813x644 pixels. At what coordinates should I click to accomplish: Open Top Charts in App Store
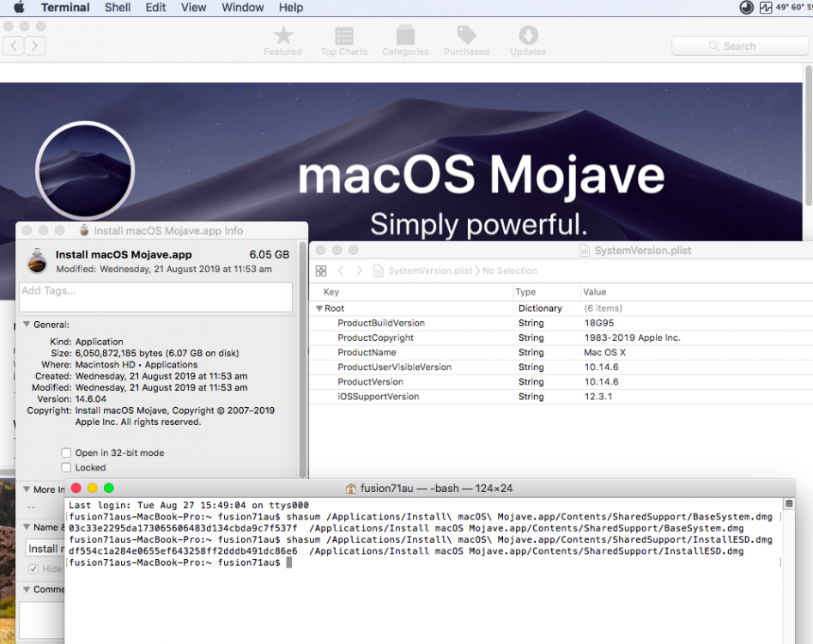[x=343, y=41]
